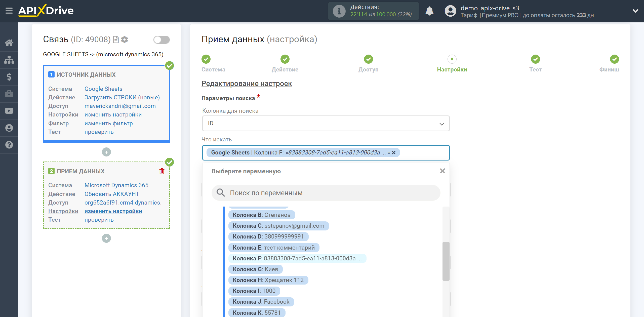Open Обновить АККАУНТ action link

[112, 194]
